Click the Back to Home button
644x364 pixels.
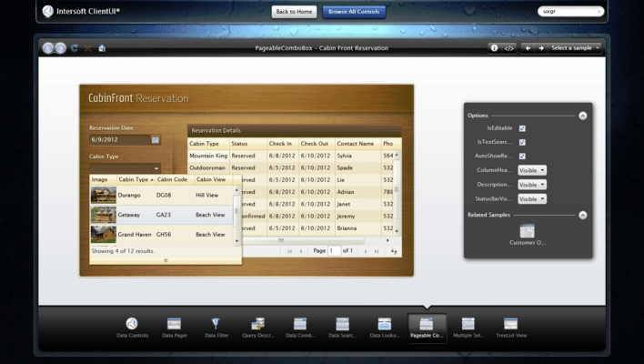point(294,12)
